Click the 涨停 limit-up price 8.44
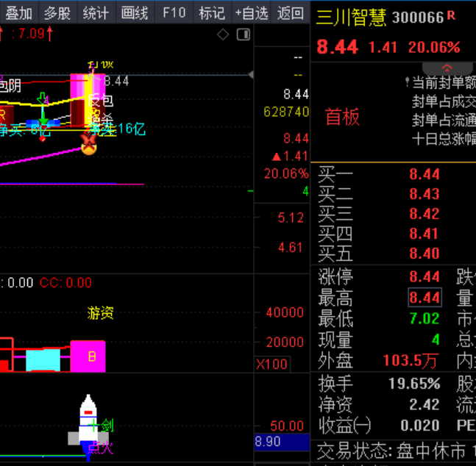Image resolution: width=476 pixels, height=466 pixels. (x=425, y=276)
